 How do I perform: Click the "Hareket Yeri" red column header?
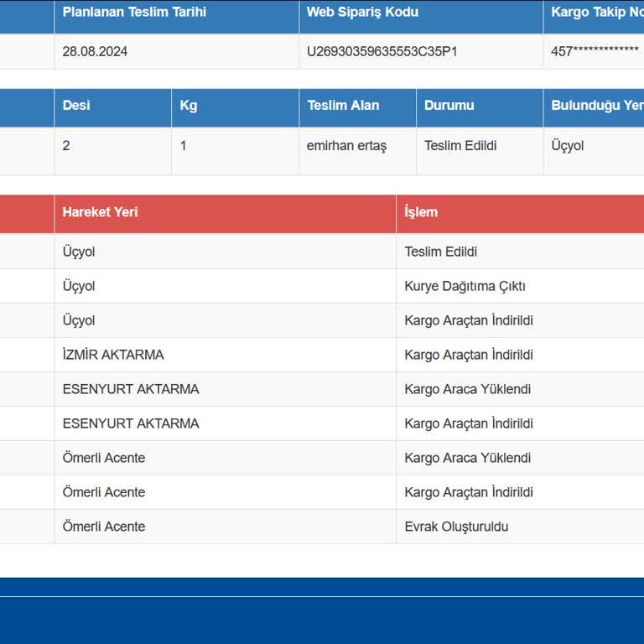click(x=100, y=212)
